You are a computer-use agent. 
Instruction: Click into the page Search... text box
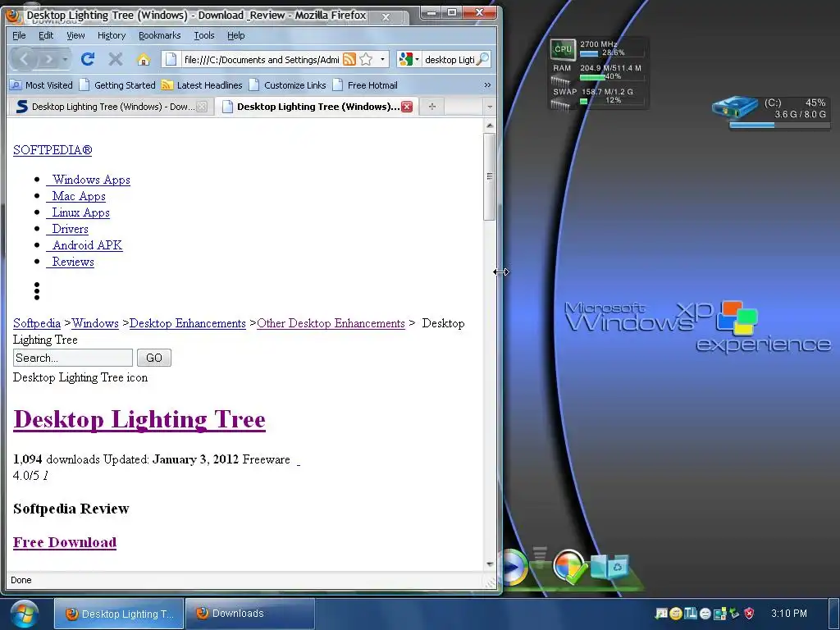coord(73,358)
